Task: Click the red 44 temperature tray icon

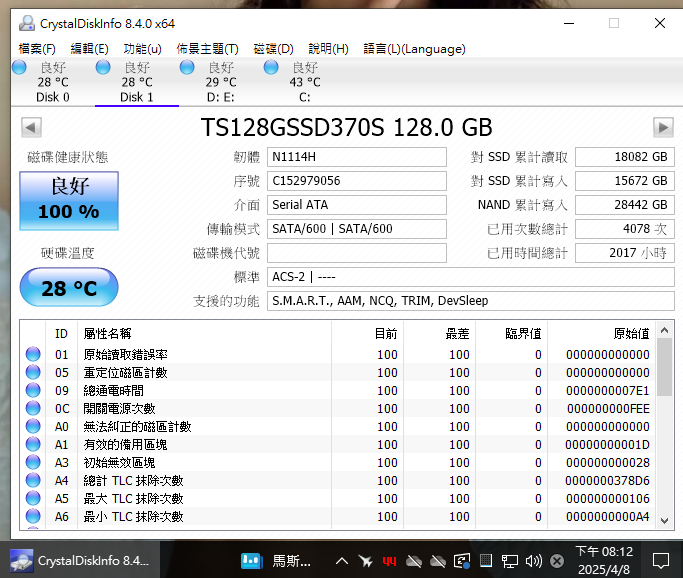Action: tap(389, 561)
